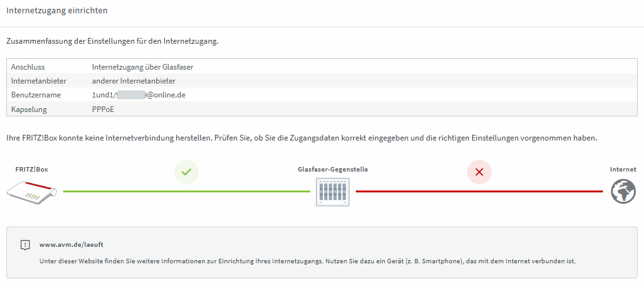Click the FRITZ!Box router icon

tap(32, 191)
